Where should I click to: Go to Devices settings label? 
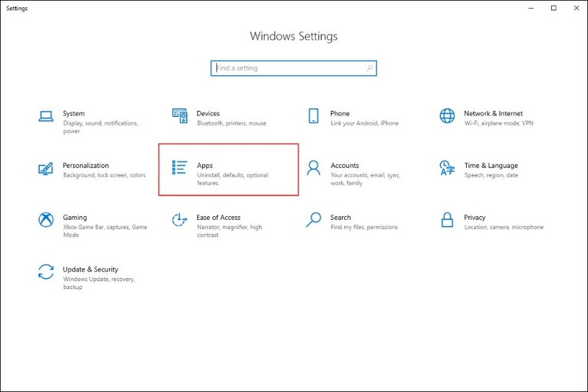click(208, 114)
